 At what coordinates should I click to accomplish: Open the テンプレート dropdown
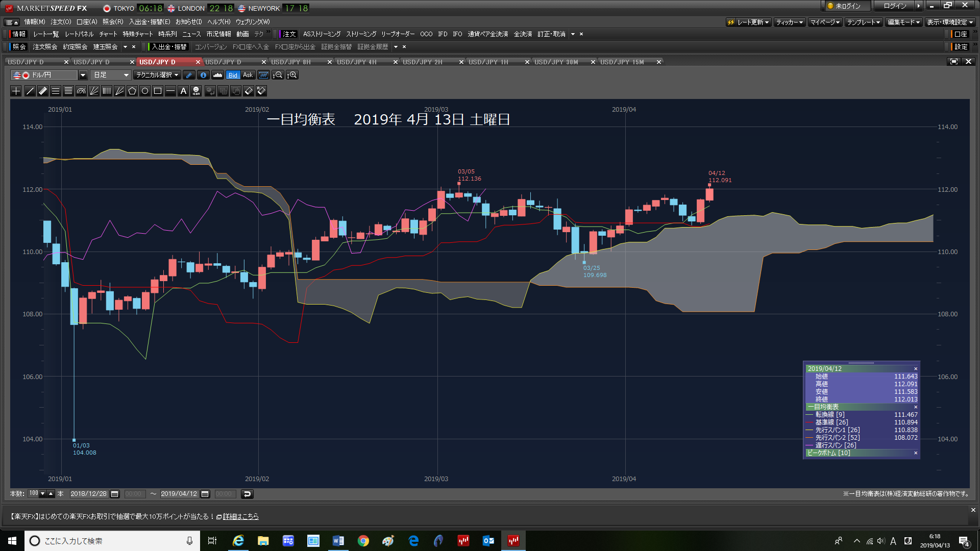pyautogui.click(x=864, y=22)
